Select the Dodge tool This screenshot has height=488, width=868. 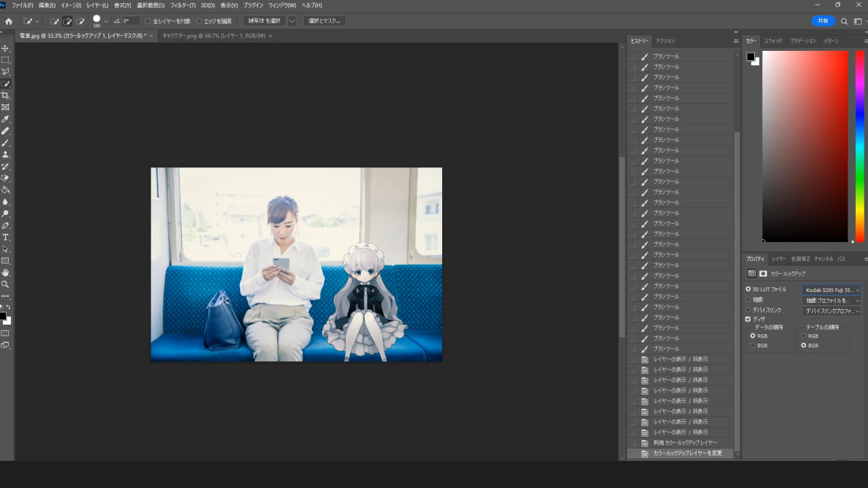click(x=5, y=213)
